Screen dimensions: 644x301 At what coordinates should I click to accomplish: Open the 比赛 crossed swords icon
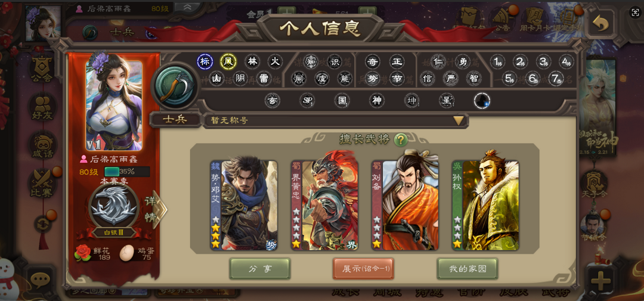[x=43, y=183]
